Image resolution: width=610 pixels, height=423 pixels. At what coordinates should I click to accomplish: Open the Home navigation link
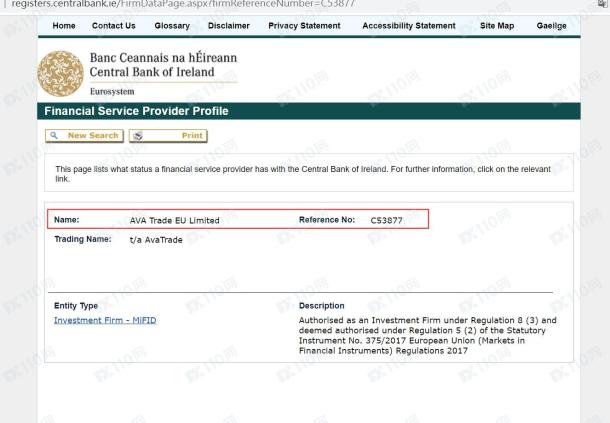coord(64,26)
